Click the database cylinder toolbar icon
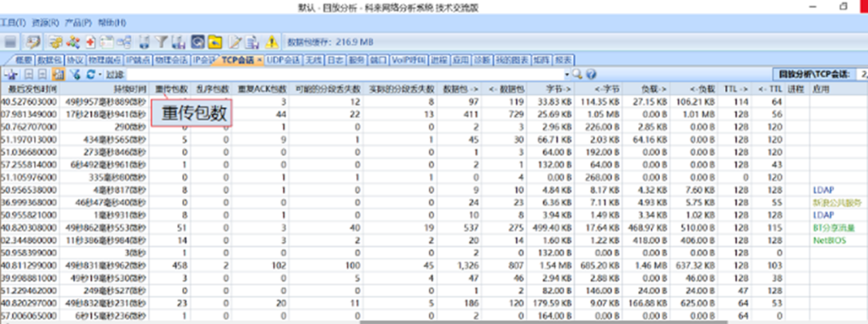Viewport: 868px width, 324px height. pos(144,42)
